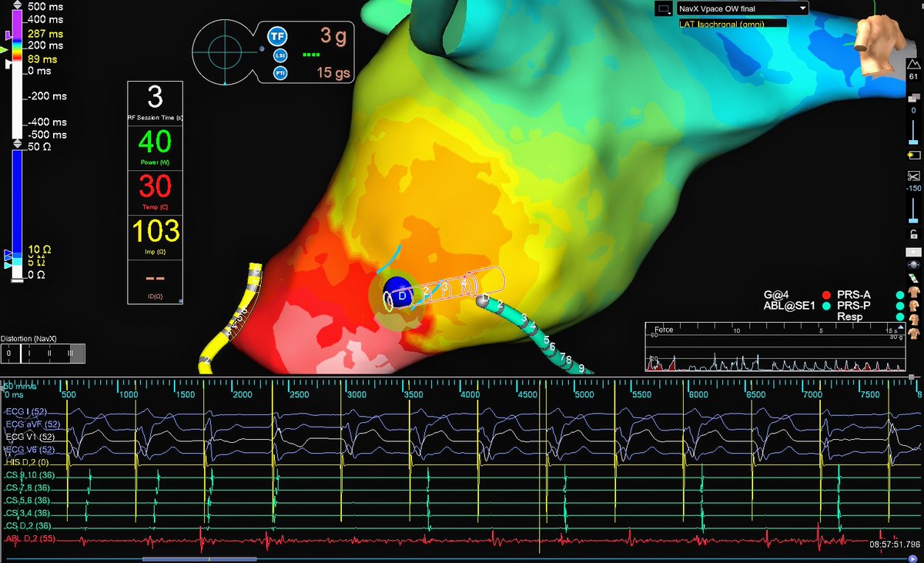Click the CS 5,6 (36) channel label

[x=26, y=500]
